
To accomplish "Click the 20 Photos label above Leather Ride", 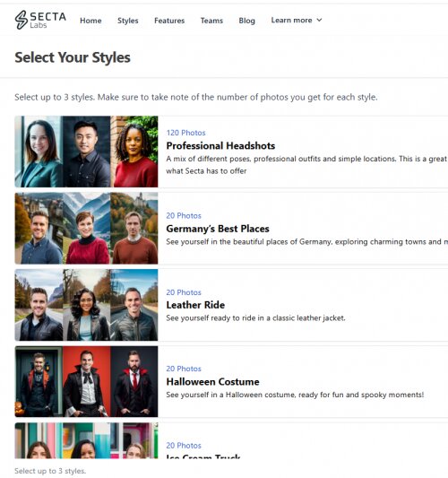I will click(x=184, y=292).
